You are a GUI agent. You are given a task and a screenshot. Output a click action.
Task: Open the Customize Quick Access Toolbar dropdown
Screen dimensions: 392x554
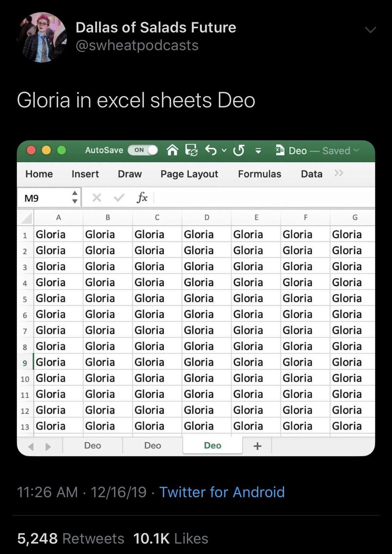pyautogui.click(x=258, y=151)
